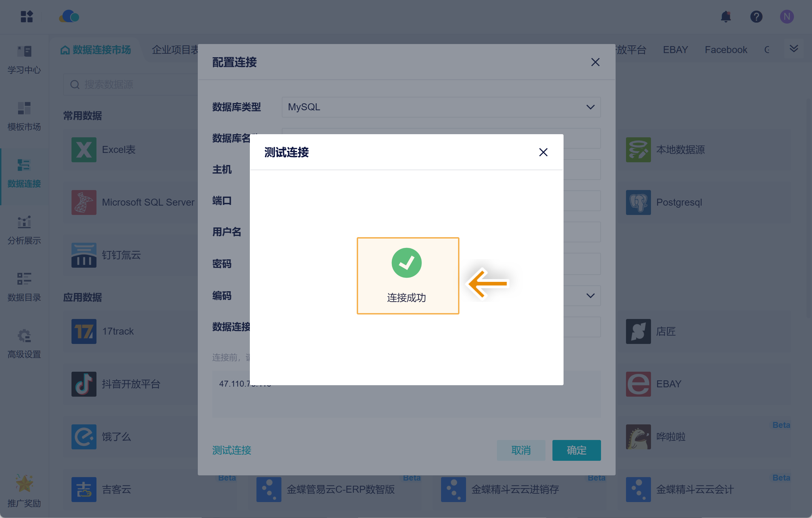
Task: Open the notification bell
Action: pyautogui.click(x=726, y=16)
